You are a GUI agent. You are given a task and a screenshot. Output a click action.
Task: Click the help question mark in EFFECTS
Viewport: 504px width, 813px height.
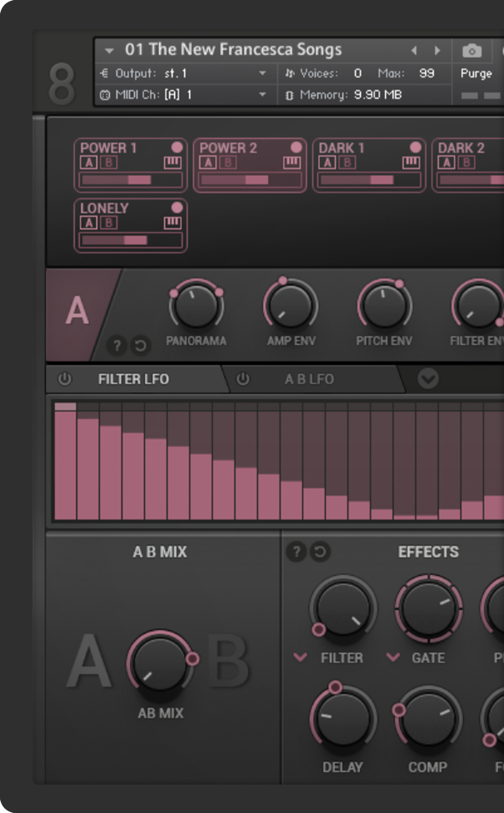click(x=296, y=552)
